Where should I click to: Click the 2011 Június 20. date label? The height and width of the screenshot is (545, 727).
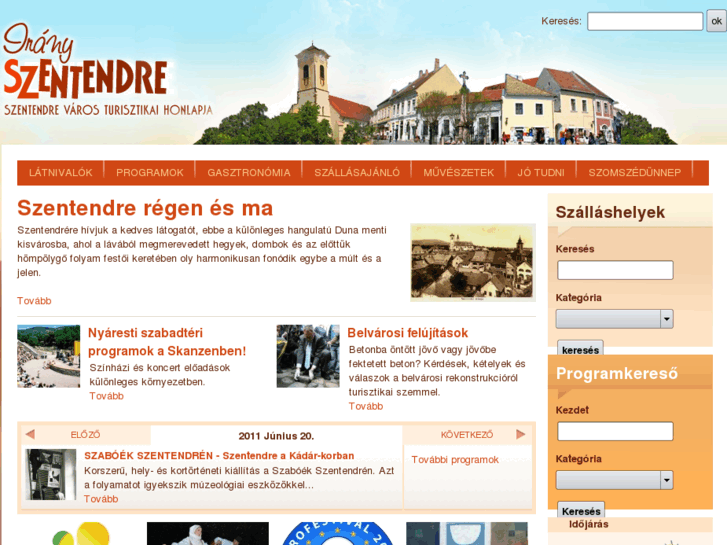(x=276, y=436)
